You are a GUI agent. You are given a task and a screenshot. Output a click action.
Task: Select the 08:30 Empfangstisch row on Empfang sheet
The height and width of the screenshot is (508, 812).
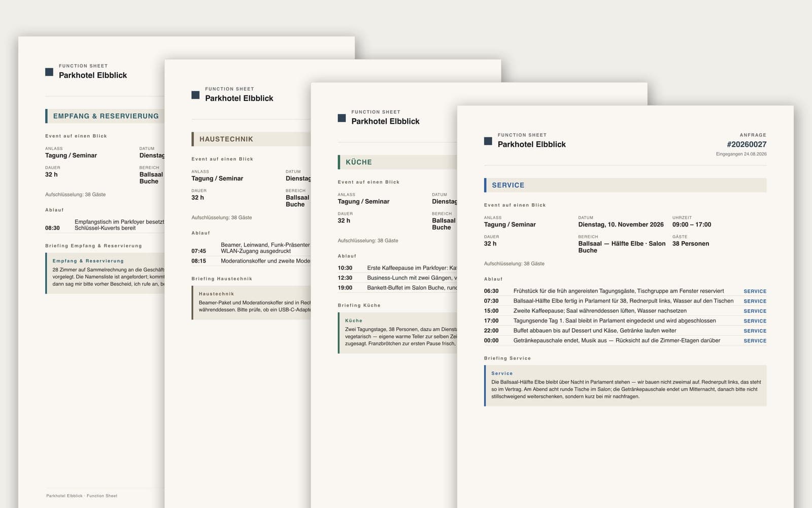click(x=105, y=225)
